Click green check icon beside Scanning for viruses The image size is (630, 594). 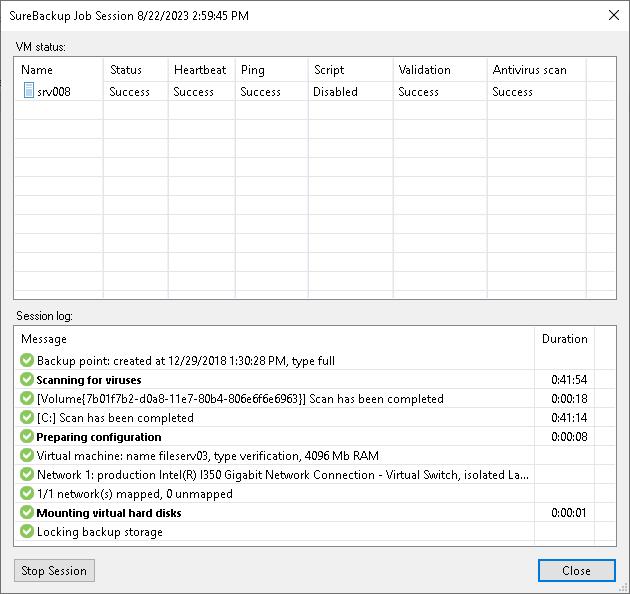click(x=27, y=379)
